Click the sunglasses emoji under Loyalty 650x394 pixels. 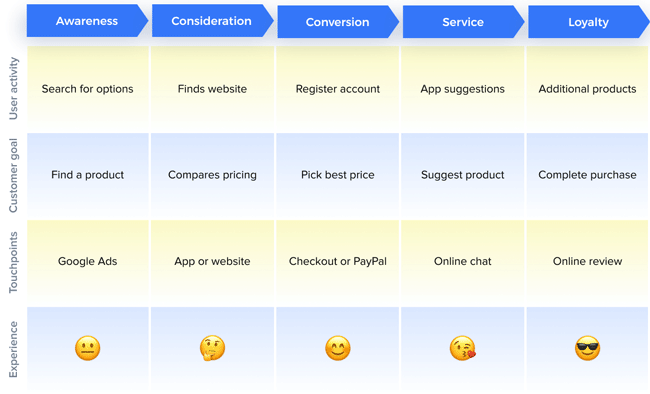tap(587, 348)
